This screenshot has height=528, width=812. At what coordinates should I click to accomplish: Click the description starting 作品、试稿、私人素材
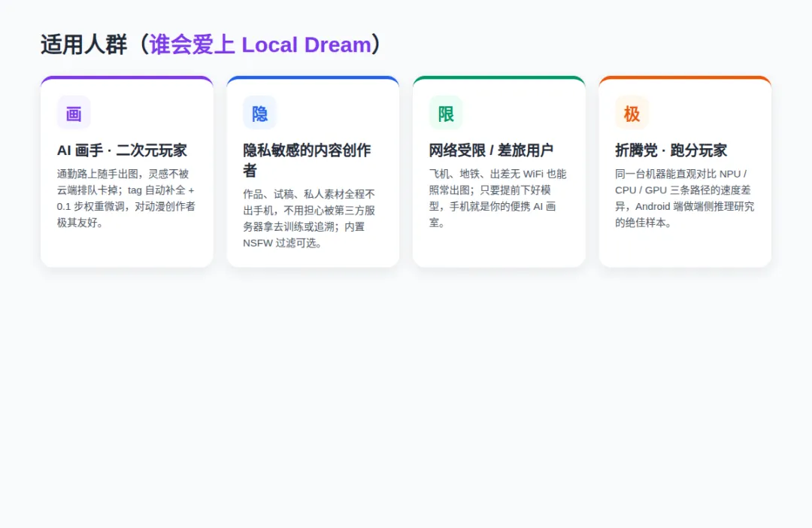[x=310, y=218]
